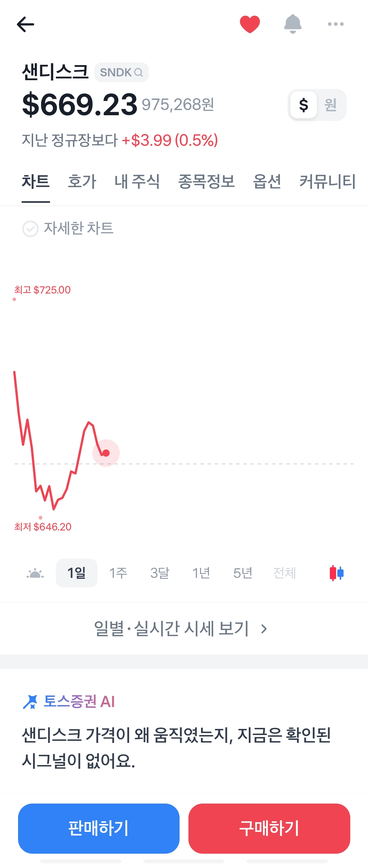The image size is (368, 868).
Task: Enable the 자세한 차트 checkbox
Action: pos(30,229)
